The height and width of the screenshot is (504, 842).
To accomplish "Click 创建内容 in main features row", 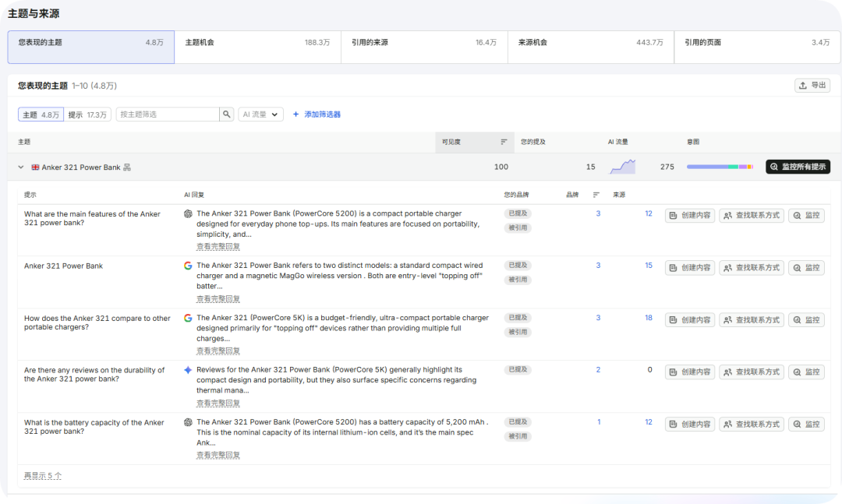I will pyautogui.click(x=689, y=215).
